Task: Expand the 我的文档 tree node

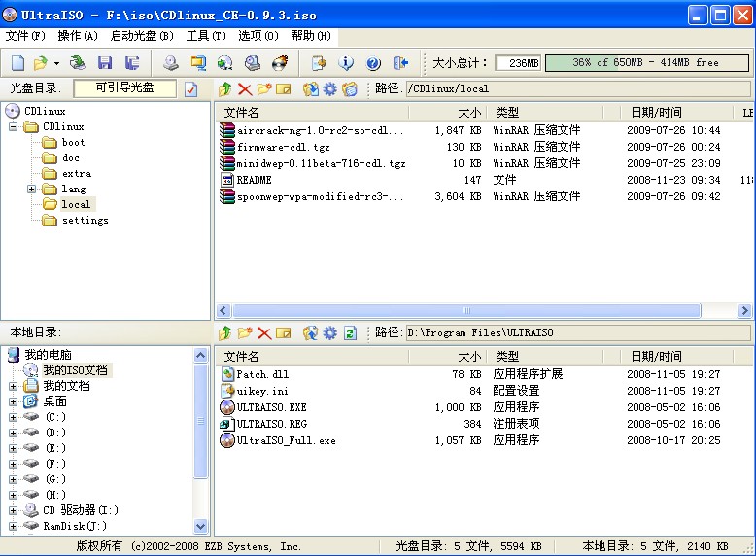Action: 13,386
